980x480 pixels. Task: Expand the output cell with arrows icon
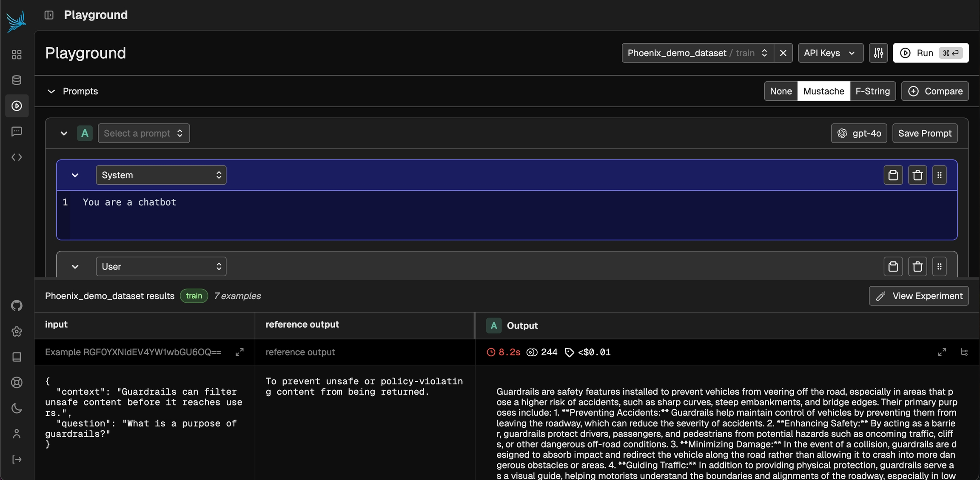click(x=942, y=352)
